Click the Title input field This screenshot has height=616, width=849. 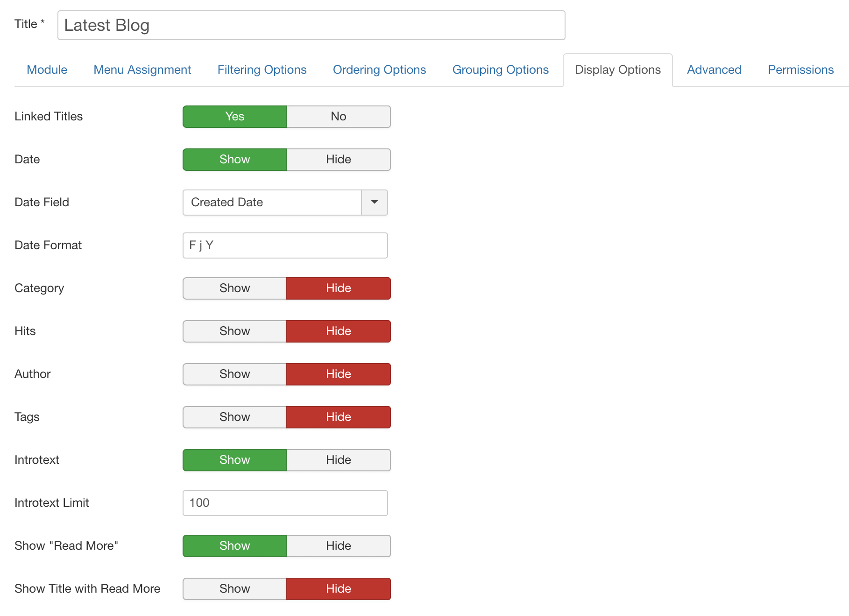(311, 25)
